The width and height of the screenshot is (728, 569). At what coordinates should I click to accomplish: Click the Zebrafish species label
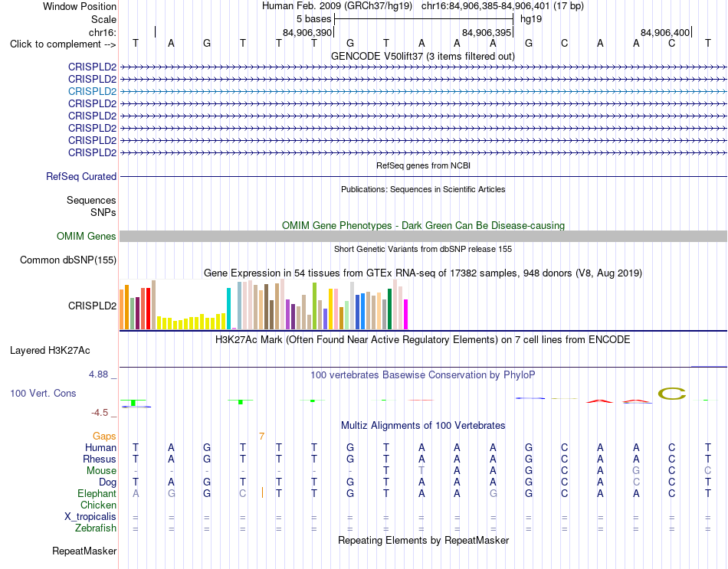point(96,528)
